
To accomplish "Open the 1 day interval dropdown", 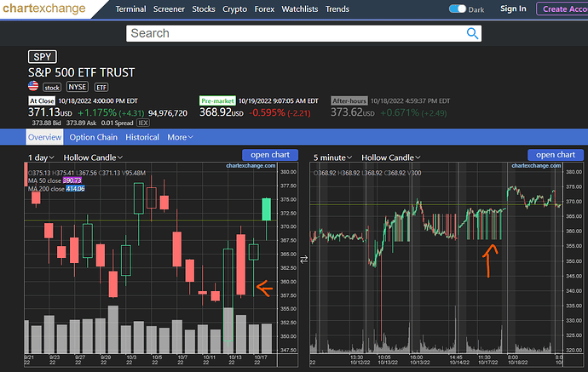I will pos(41,157).
